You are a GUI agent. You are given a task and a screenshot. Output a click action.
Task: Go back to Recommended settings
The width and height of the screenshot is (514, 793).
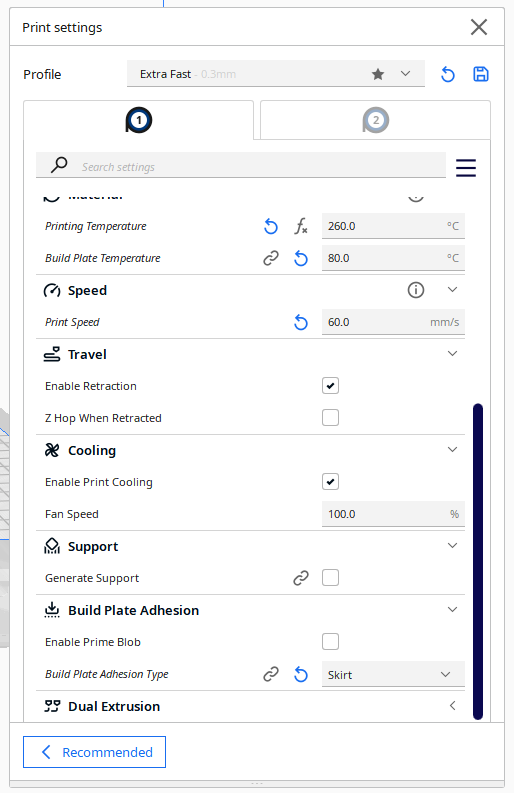coord(95,752)
